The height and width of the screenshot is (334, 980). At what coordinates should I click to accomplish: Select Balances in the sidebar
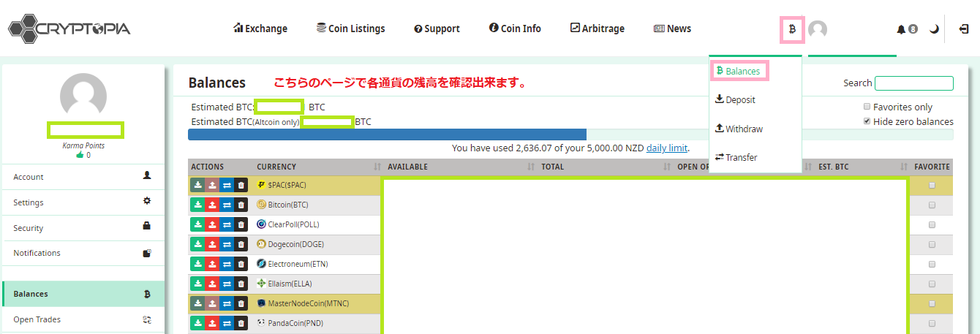(83, 294)
